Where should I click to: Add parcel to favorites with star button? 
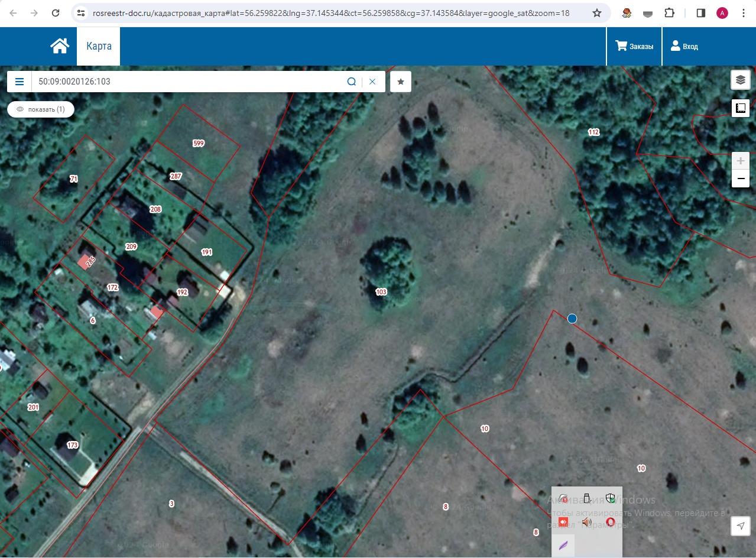pos(401,82)
